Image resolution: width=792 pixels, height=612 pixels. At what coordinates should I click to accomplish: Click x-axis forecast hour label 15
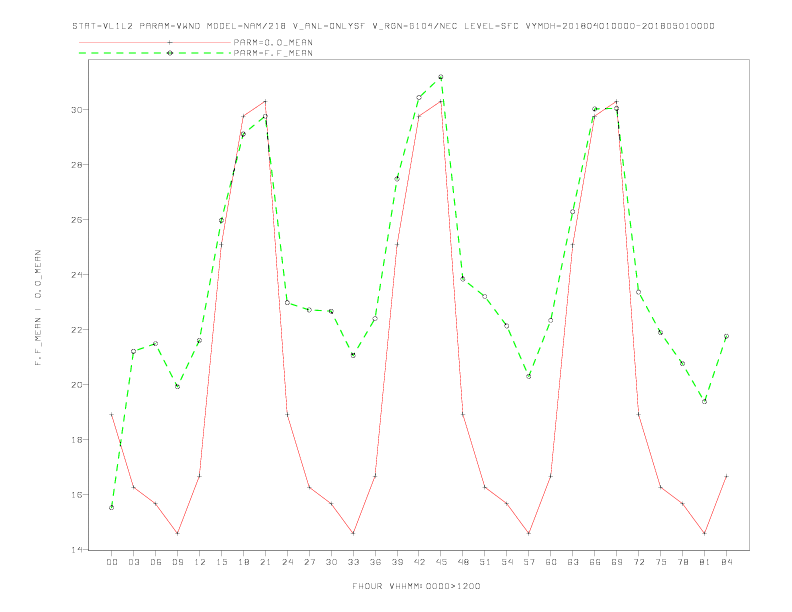221,562
